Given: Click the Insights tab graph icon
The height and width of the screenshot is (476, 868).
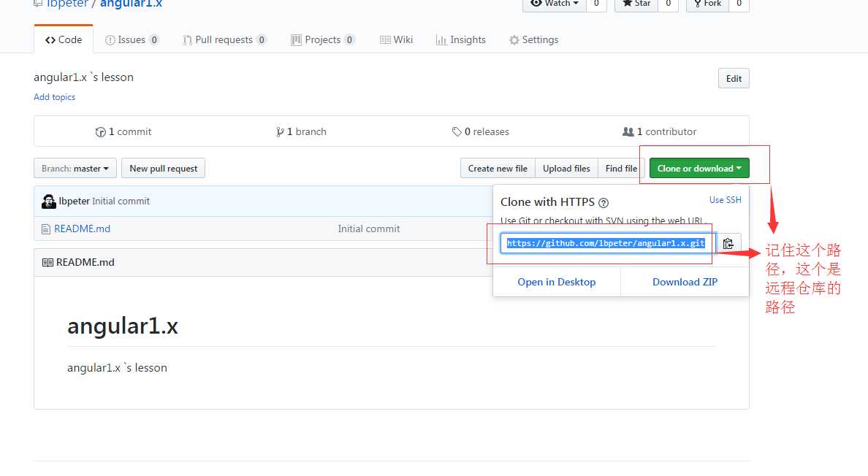Looking at the screenshot, I should click(441, 40).
